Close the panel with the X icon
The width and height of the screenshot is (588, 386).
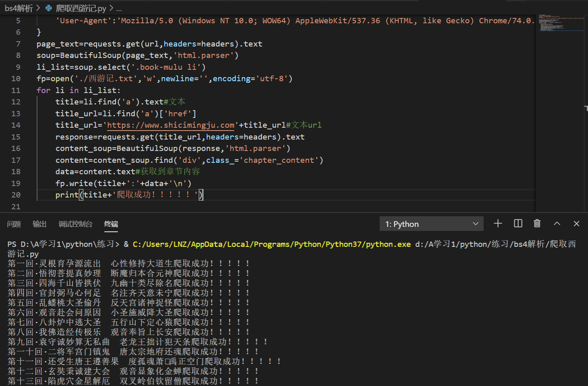[x=576, y=223]
